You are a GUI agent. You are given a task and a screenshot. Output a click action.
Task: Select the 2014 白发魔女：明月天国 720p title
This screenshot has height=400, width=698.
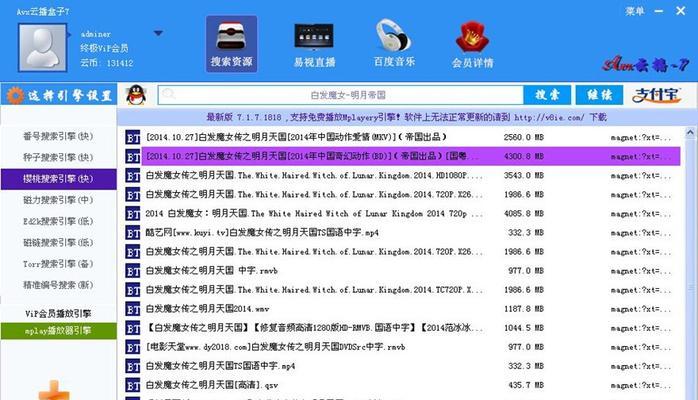click(314, 214)
